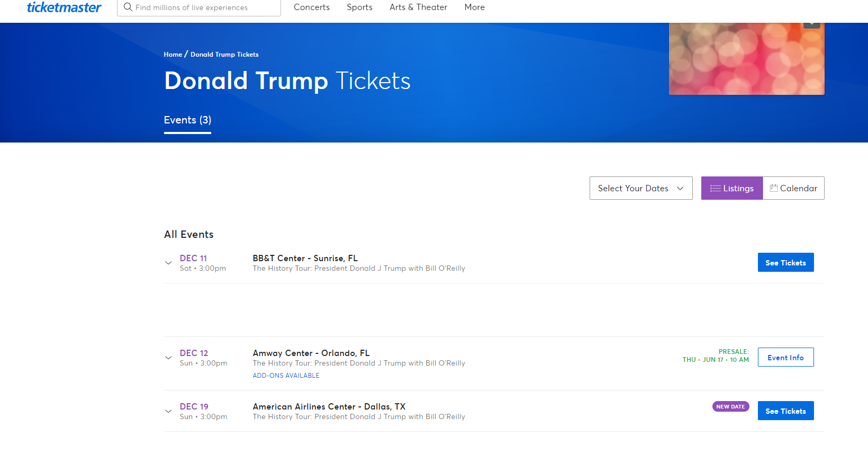Open the Sports menu

tap(359, 7)
